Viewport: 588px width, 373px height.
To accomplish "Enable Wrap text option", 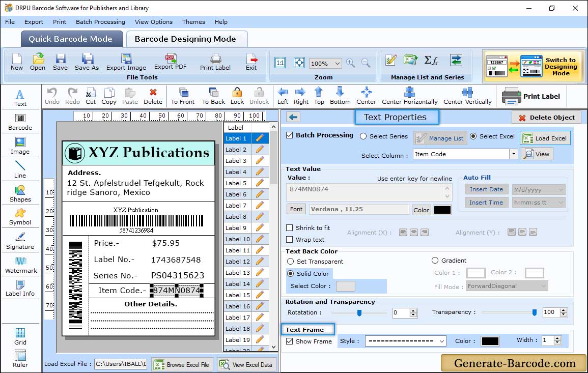I will [290, 240].
